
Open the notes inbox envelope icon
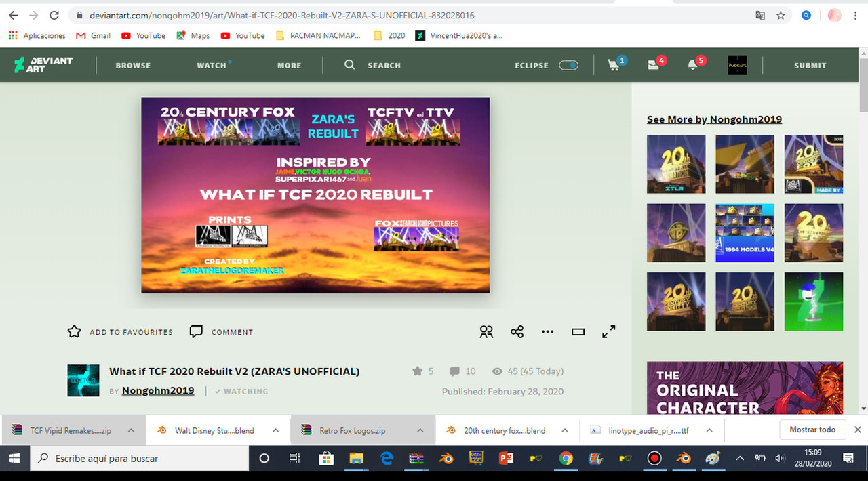point(654,65)
